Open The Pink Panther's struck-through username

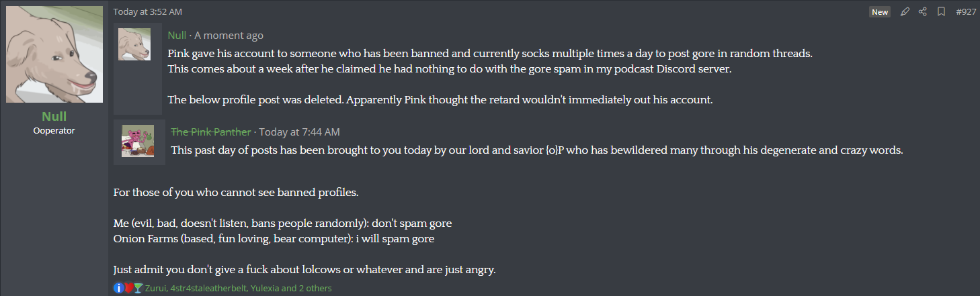pyautogui.click(x=211, y=132)
